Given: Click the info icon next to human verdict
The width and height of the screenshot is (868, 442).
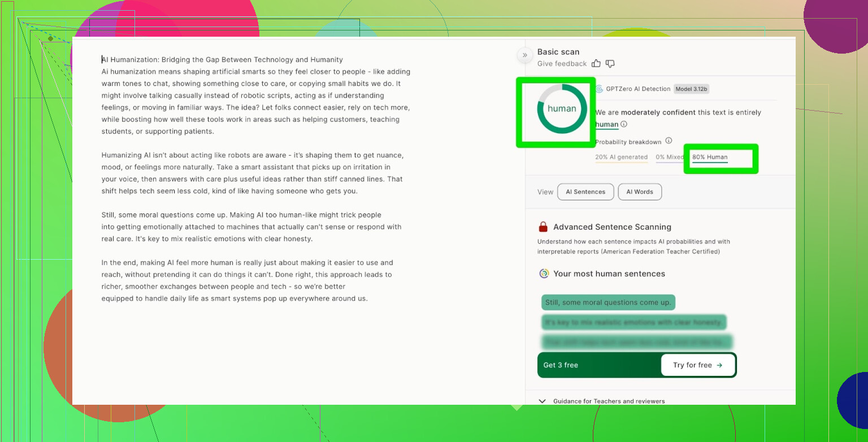Looking at the screenshot, I should [x=624, y=124].
